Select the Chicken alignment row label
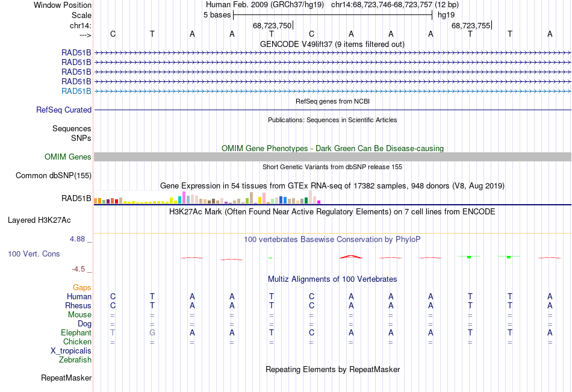The height and width of the screenshot is (392, 572). [77, 341]
